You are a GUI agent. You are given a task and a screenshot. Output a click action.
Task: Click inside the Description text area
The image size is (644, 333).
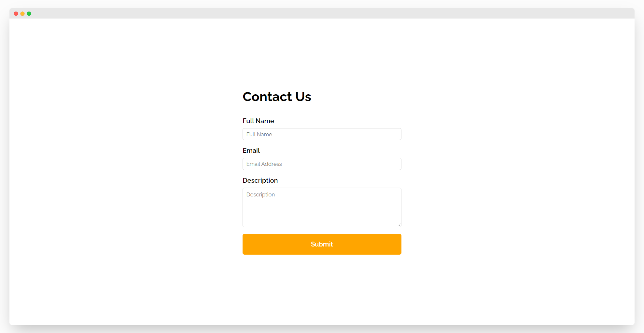tap(322, 207)
